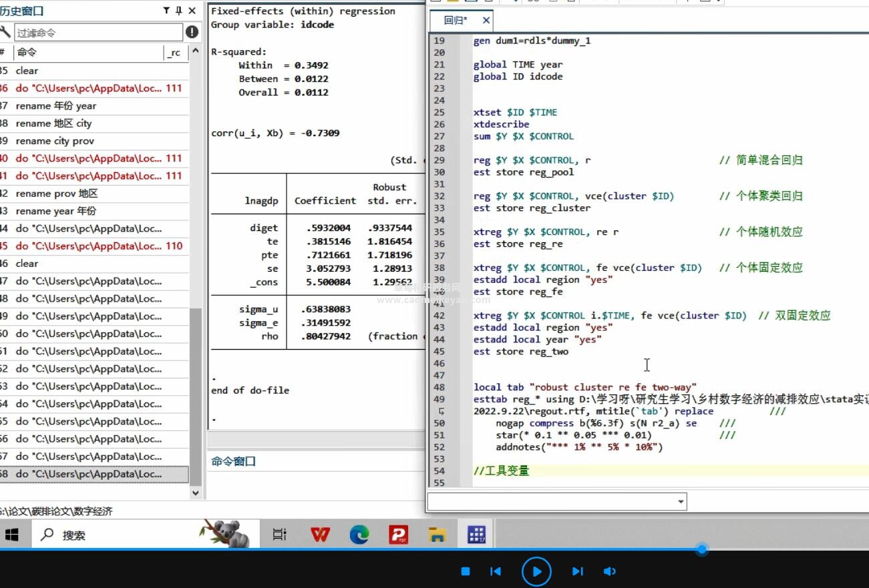Click the Stata icon on taskbar
The width and height of the screenshot is (869, 588).
tap(476, 535)
